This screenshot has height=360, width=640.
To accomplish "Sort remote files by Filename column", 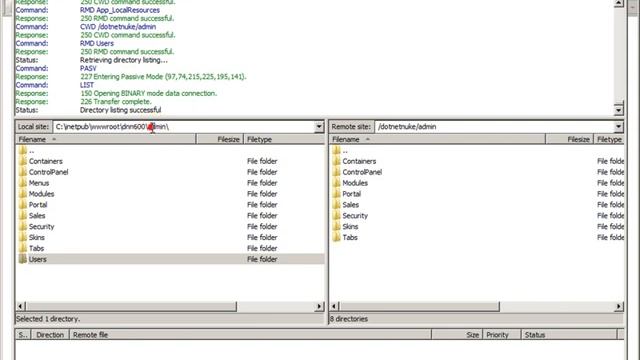I will [437, 140].
